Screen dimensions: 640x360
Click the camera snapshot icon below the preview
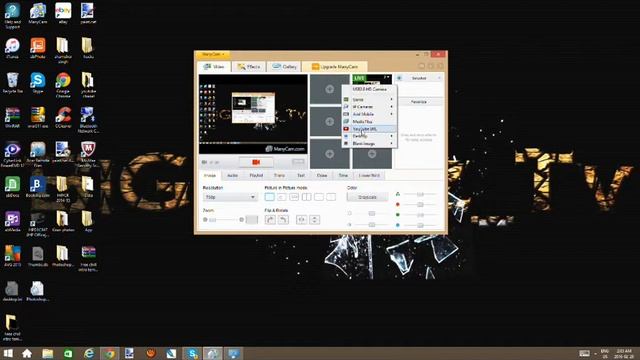pos(204,162)
